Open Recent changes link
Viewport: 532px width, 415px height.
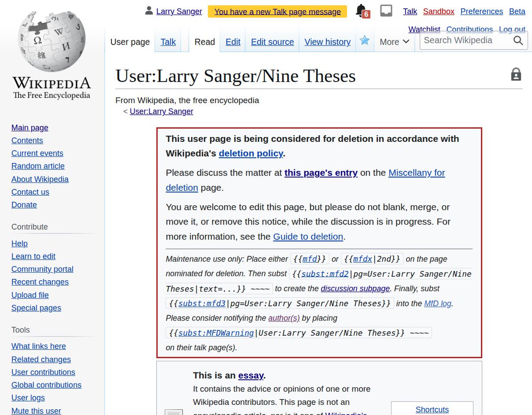click(40, 282)
